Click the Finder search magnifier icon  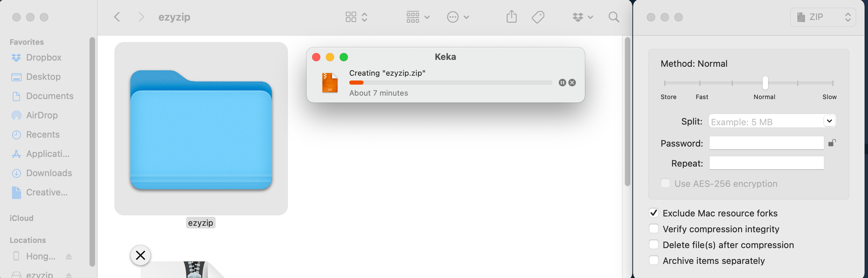(x=613, y=17)
